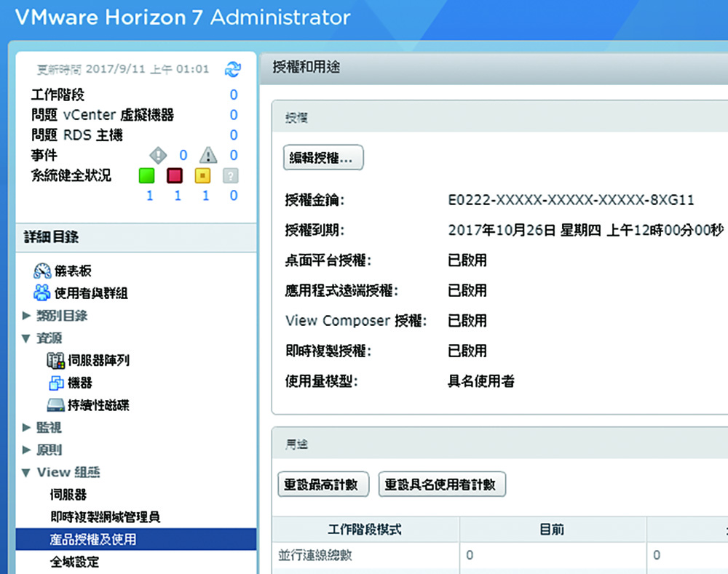Open 儀表板 in the inventory tree
Viewport: 728px width, 574px height.
click(x=73, y=271)
